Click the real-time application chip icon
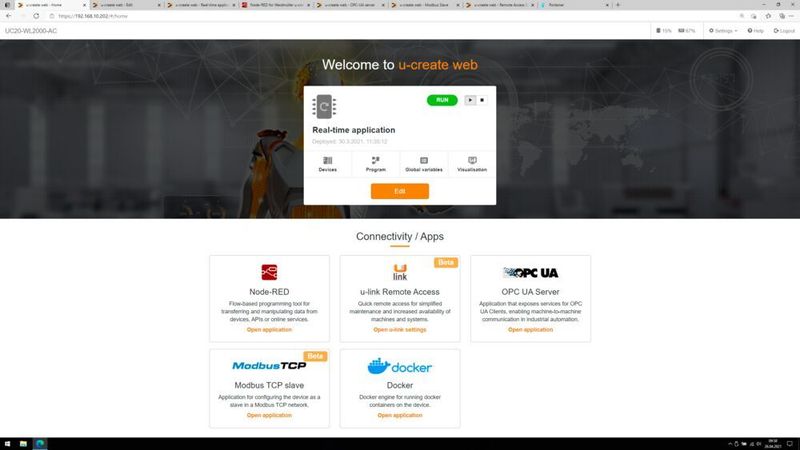Image resolution: width=800 pixels, height=450 pixels. (x=324, y=107)
